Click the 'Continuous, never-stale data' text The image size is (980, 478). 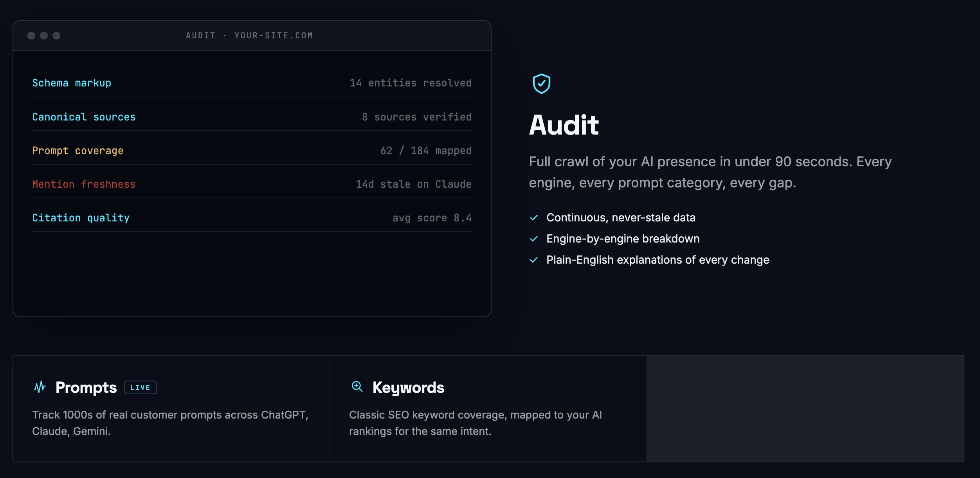tap(621, 218)
